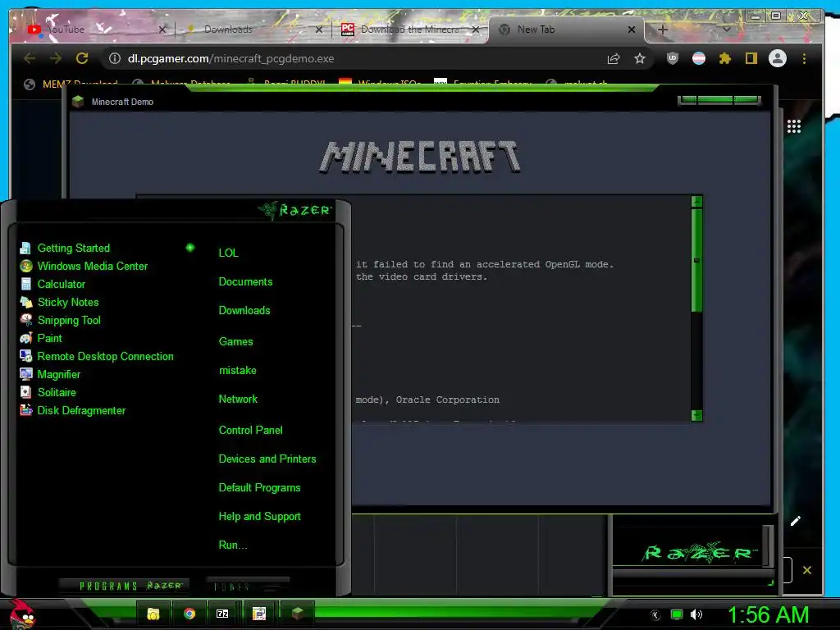
Task: Open Control Panel
Action: pyautogui.click(x=250, y=430)
